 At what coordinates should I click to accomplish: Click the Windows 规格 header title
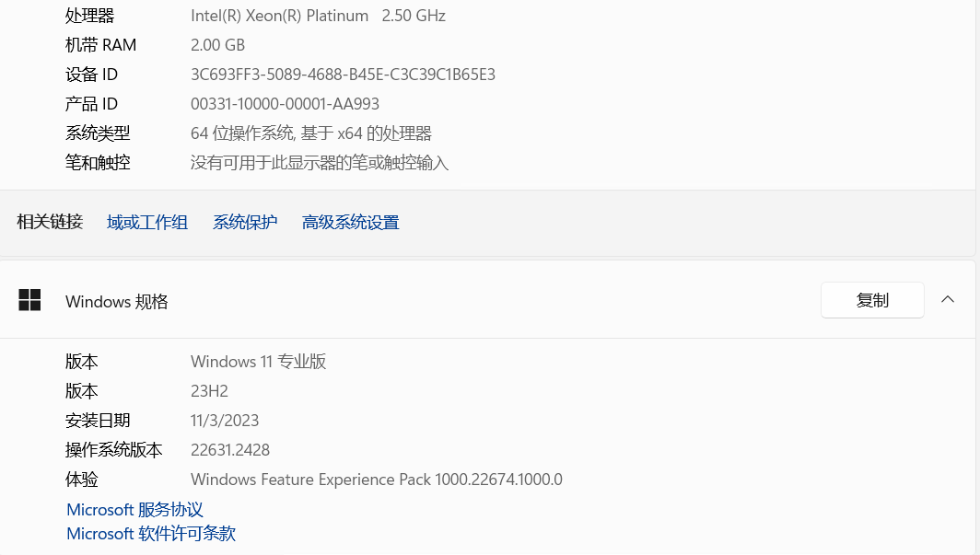pyautogui.click(x=117, y=302)
